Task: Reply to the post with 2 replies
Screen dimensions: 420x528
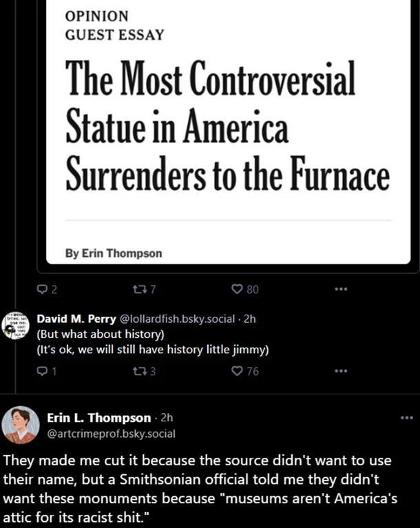Action: click(x=41, y=289)
